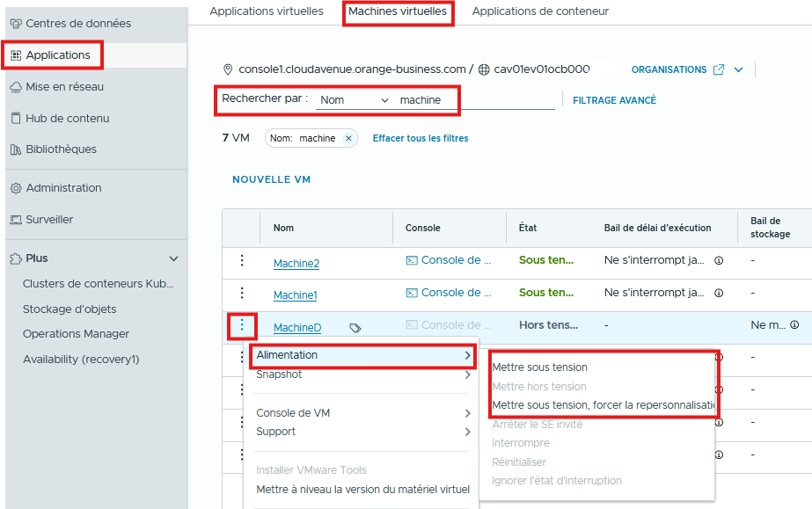Screen dimensions: 812x509
Task: Select 'Mettre sous tension' from power menu
Action: tap(540, 367)
